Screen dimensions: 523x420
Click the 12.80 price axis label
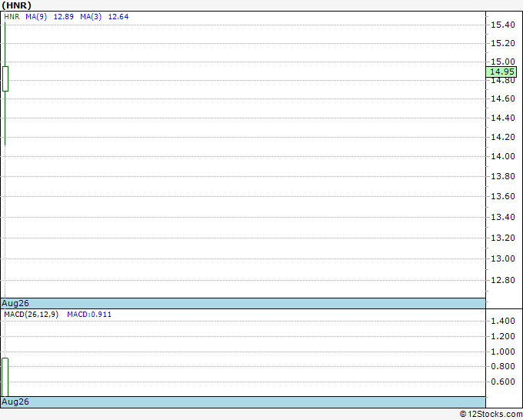[x=503, y=280]
